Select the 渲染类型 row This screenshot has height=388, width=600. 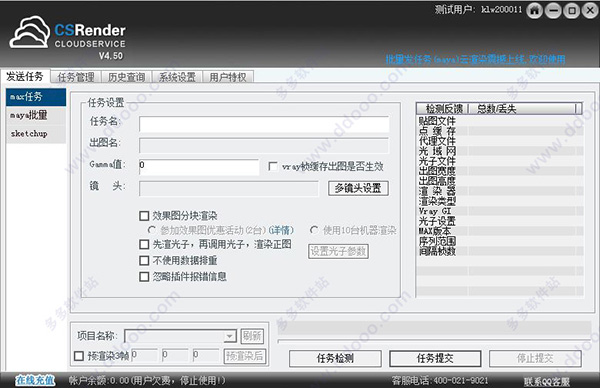[500, 201]
